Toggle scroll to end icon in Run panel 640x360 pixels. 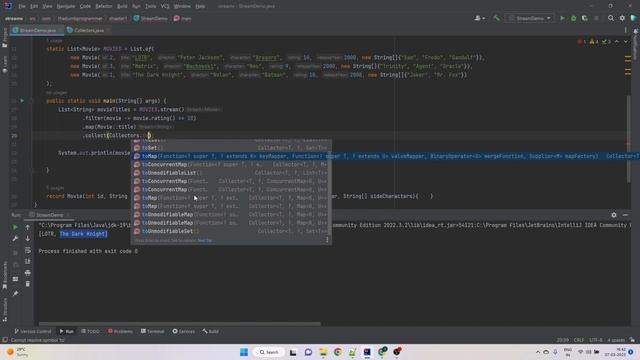(28, 261)
